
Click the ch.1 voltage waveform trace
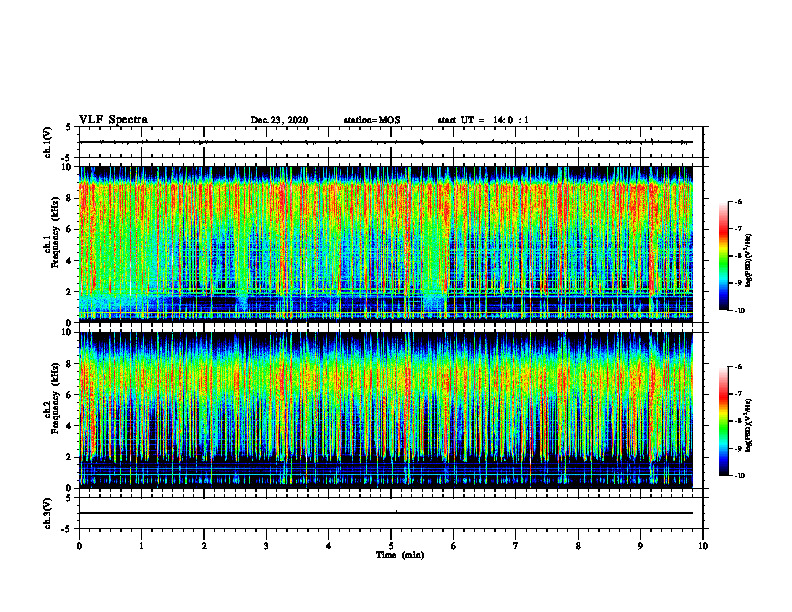point(386,142)
